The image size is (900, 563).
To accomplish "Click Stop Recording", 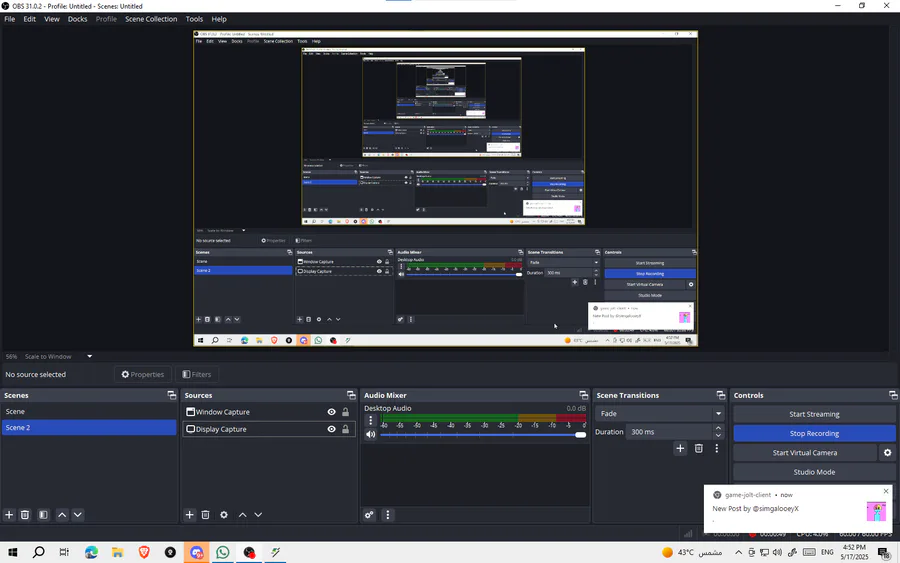I will coord(814,433).
